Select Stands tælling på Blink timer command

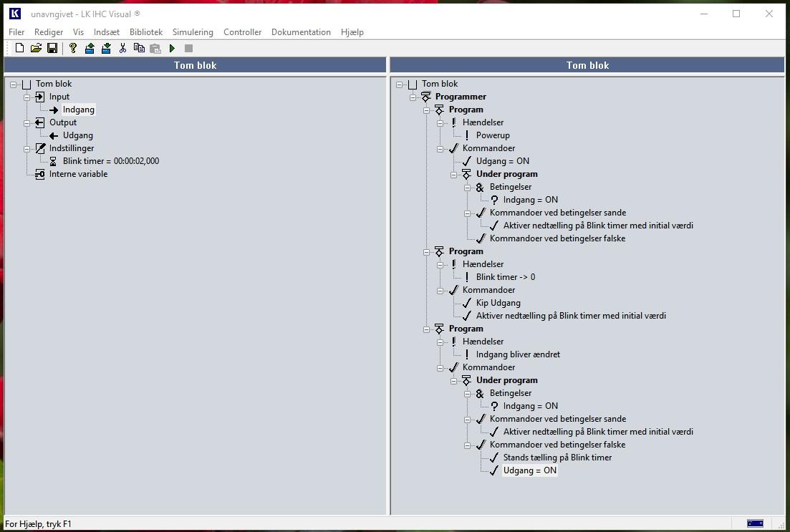(557, 458)
